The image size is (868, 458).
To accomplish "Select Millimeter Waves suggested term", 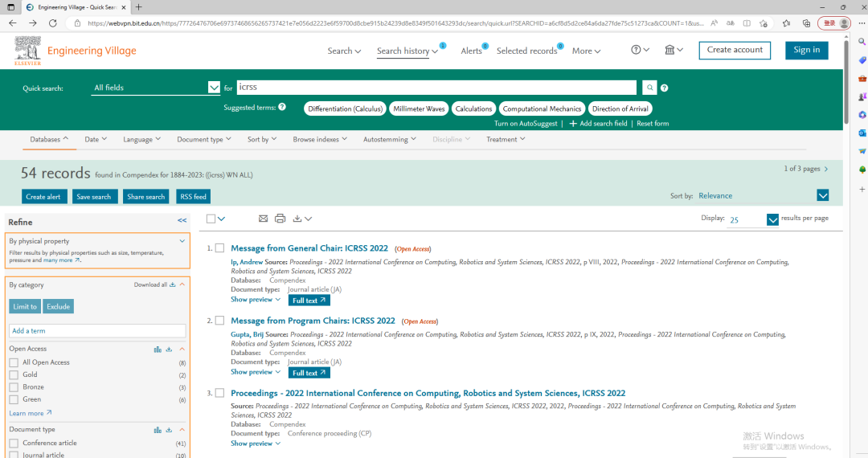I will pyautogui.click(x=419, y=108).
